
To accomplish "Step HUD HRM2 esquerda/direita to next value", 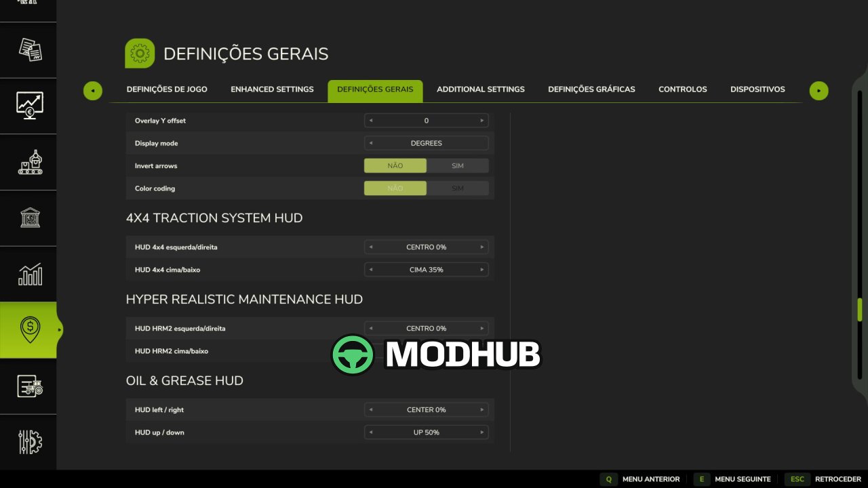I will (x=482, y=329).
